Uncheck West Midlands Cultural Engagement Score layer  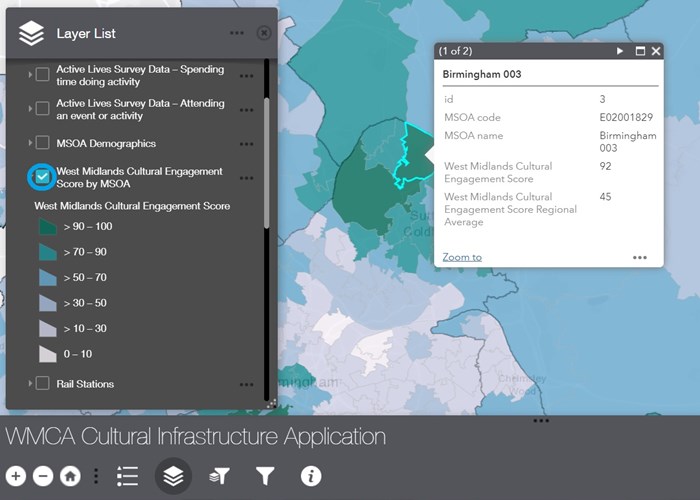(x=43, y=177)
